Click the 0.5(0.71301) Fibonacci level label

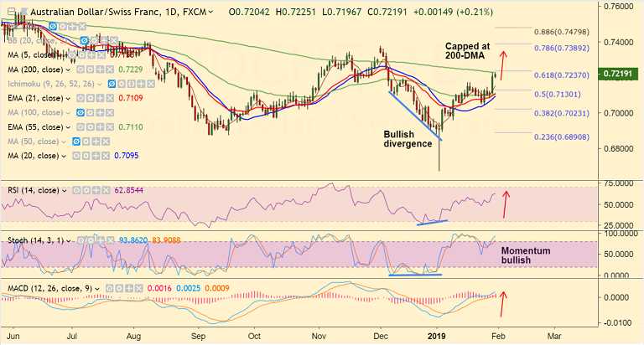coord(558,95)
